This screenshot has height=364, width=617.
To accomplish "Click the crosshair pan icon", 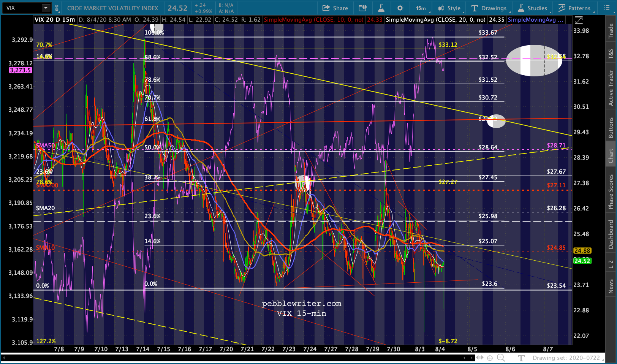I will point(490,358).
